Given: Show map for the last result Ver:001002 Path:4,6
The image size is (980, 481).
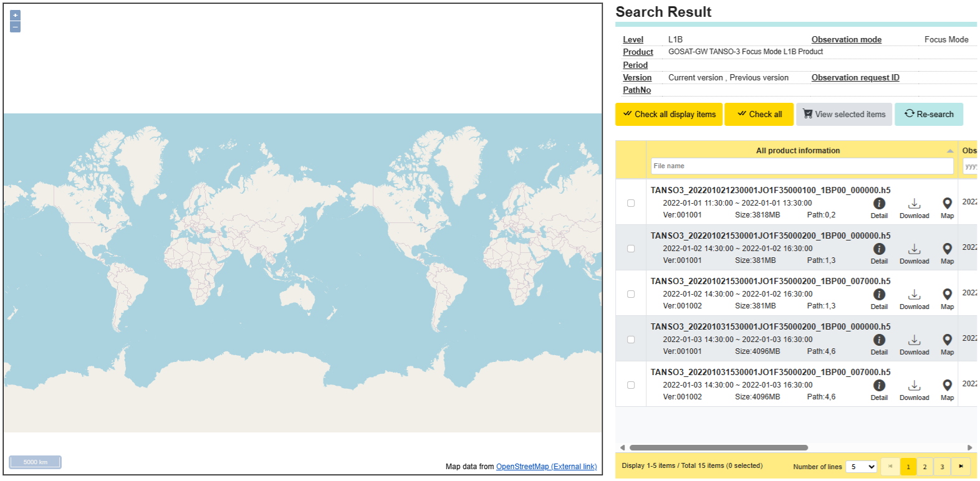Looking at the screenshot, I should coord(947,389).
